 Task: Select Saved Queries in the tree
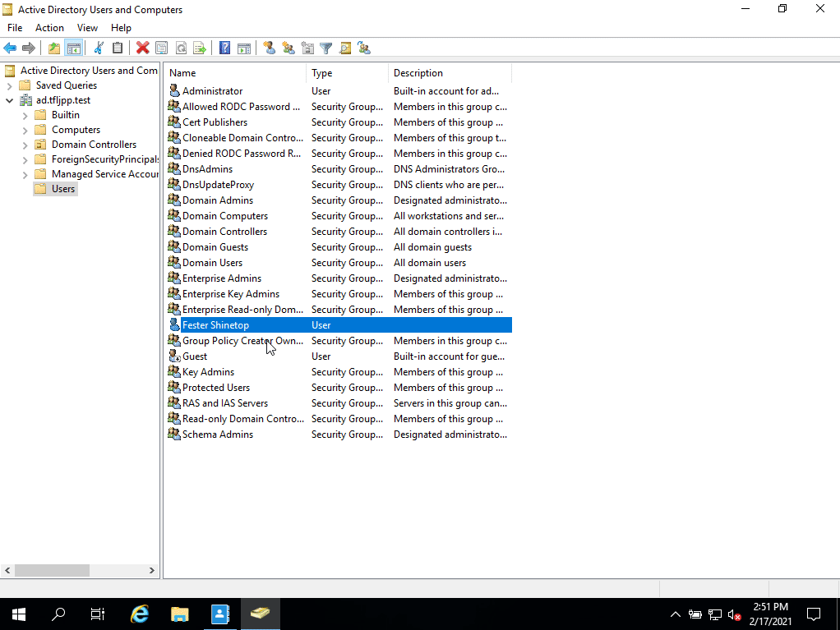click(66, 85)
